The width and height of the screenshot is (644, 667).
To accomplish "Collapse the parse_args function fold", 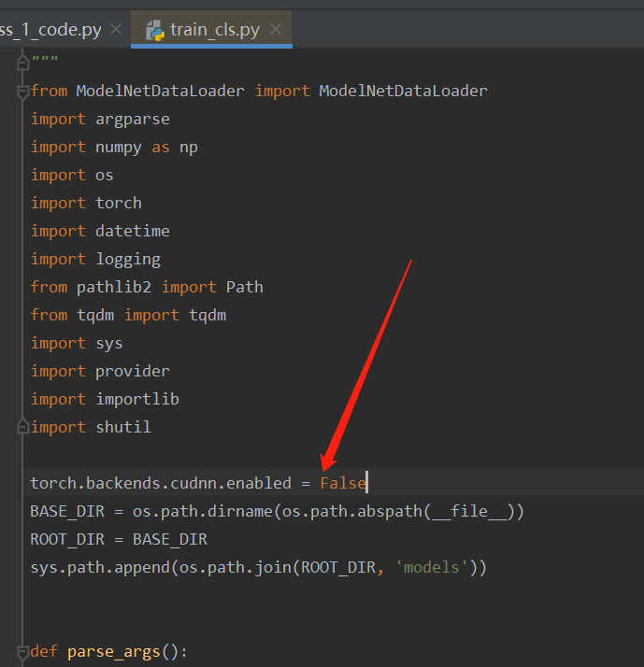I will pos(23,652).
